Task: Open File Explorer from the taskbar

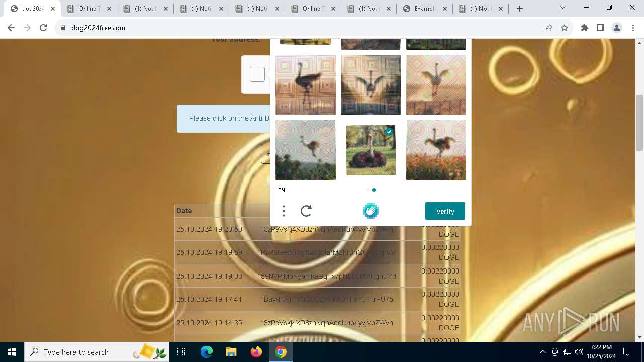Action: coord(231,352)
